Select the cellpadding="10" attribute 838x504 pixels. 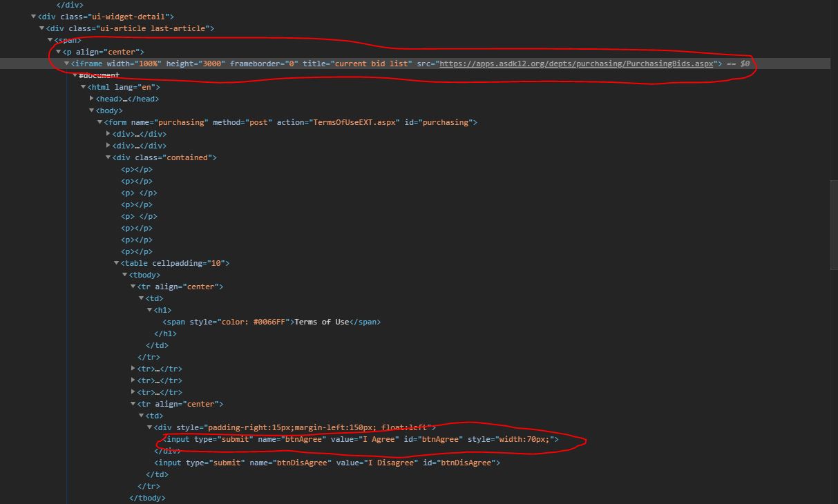[x=188, y=263]
